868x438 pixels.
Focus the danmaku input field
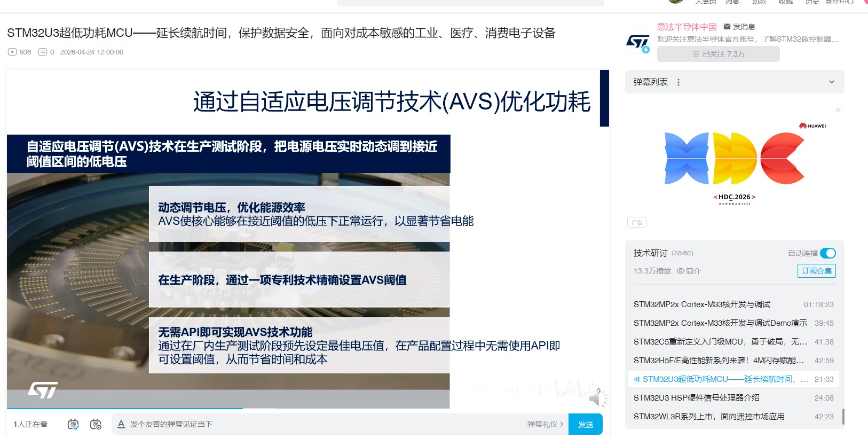point(326,424)
